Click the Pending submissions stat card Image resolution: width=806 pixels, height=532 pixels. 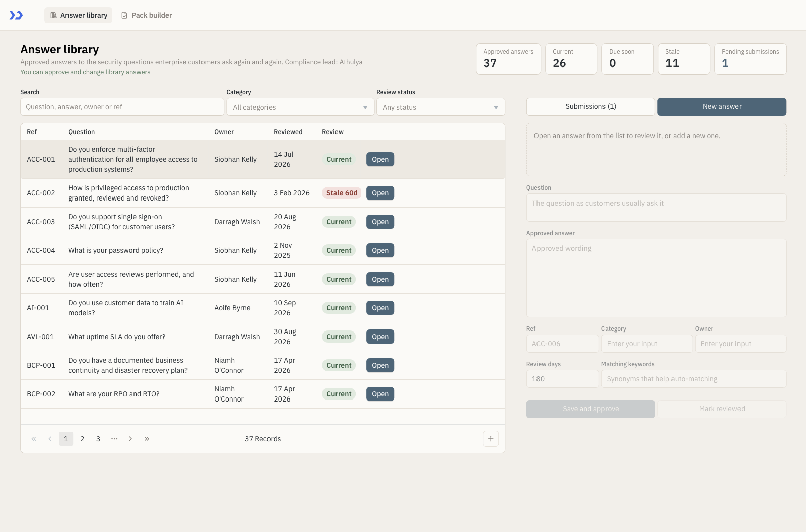751,59
